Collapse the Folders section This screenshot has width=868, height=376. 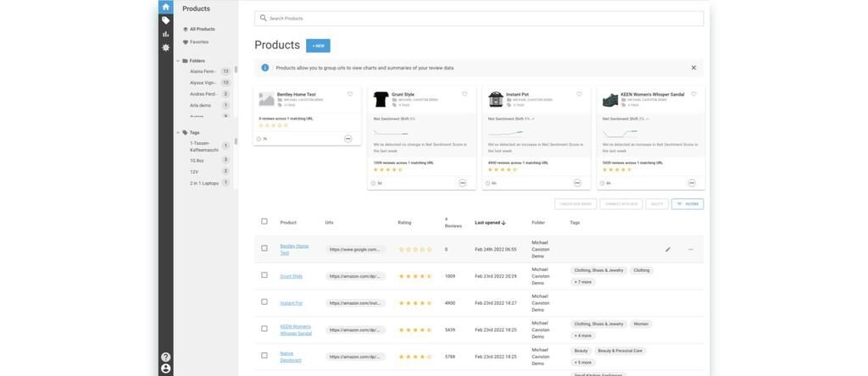(x=178, y=61)
